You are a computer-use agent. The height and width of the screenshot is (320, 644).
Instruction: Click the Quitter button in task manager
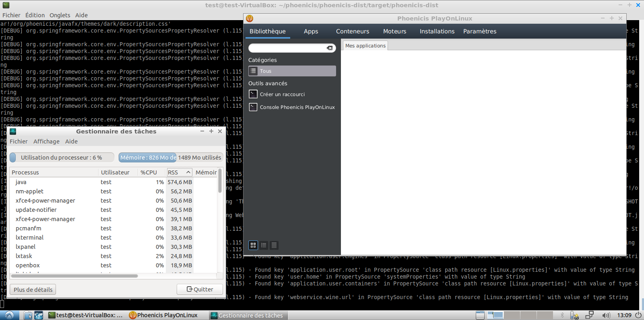[x=200, y=289]
